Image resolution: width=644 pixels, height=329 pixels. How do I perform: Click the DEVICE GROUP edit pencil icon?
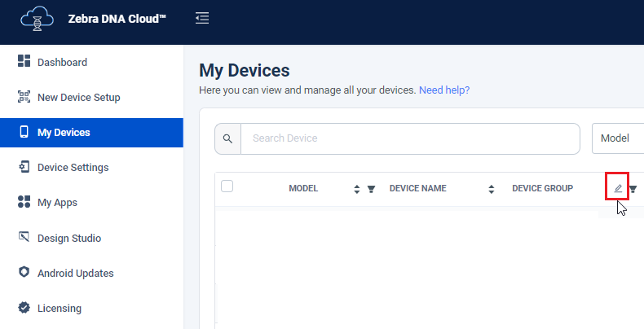tap(618, 188)
